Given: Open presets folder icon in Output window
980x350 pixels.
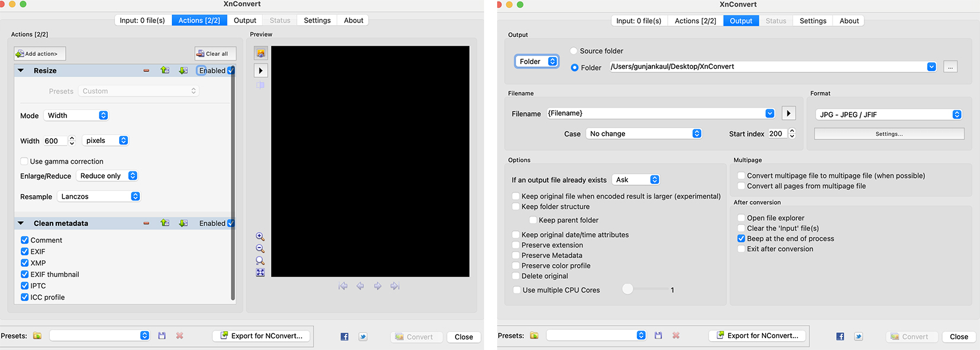Looking at the screenshot, I should click(534, 335).
